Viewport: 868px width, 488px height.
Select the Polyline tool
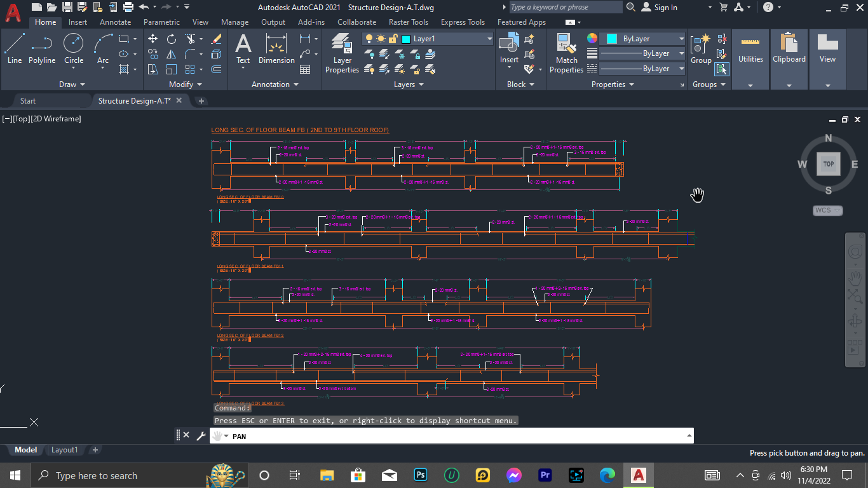tap(42, 43)
